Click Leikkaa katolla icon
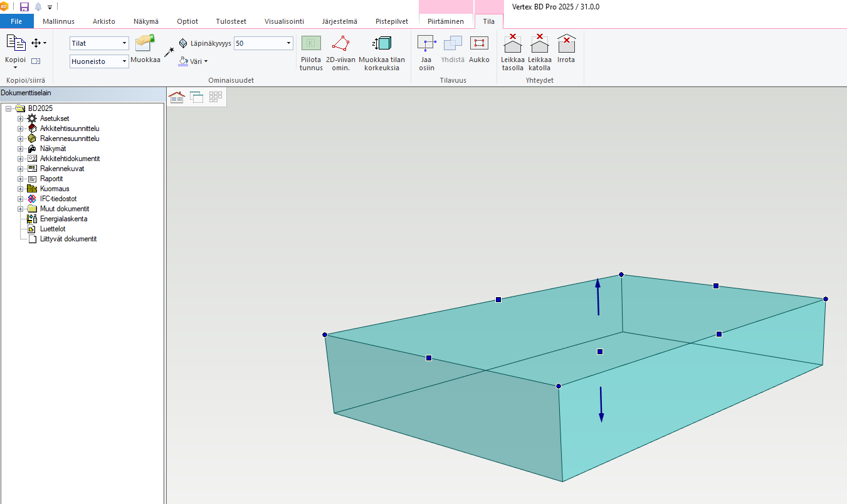847x504 pixels. click(539, 44)
